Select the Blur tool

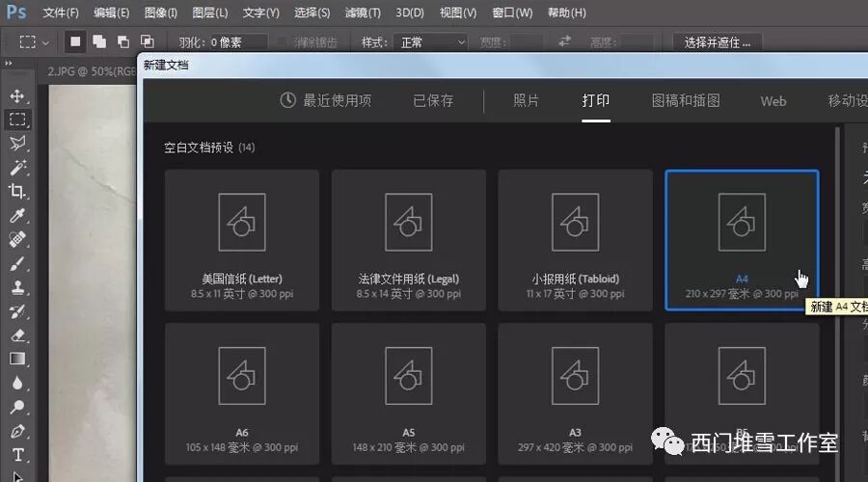(17, 383)
